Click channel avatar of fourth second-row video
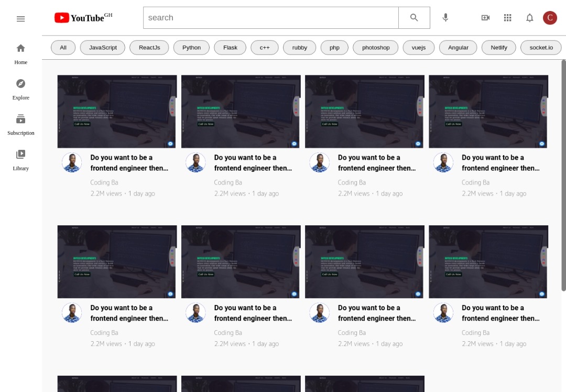This screenshot has height=392, width=566. [443, 312]
